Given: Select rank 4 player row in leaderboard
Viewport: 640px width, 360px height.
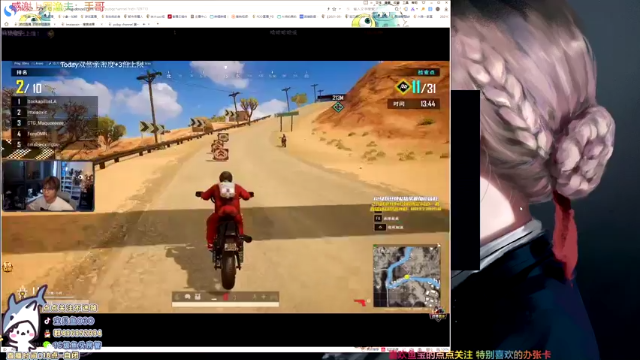Looking at the screenshot, I should 55,133.
